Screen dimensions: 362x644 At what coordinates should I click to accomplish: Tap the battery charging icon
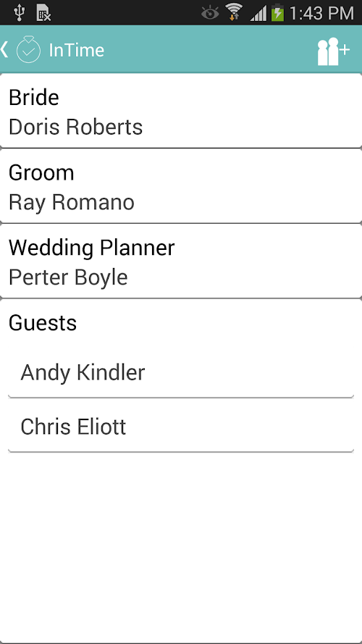[x=278, y=12]
